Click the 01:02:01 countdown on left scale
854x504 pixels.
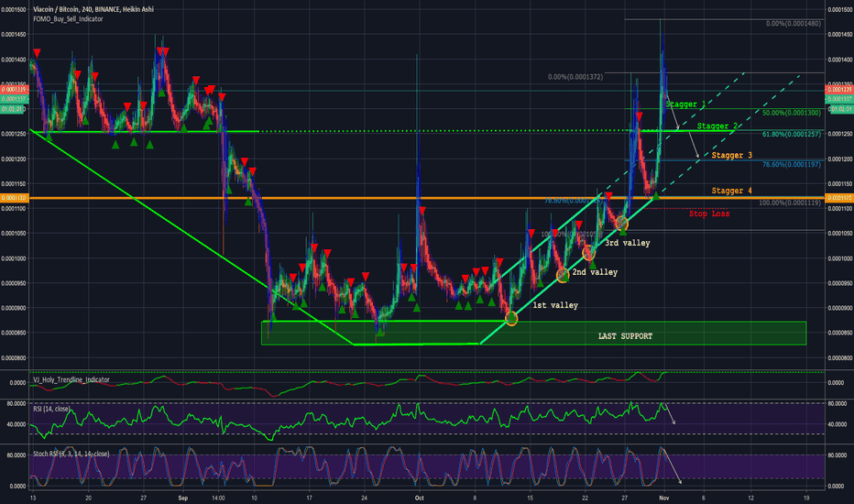[x=14, y=109]
